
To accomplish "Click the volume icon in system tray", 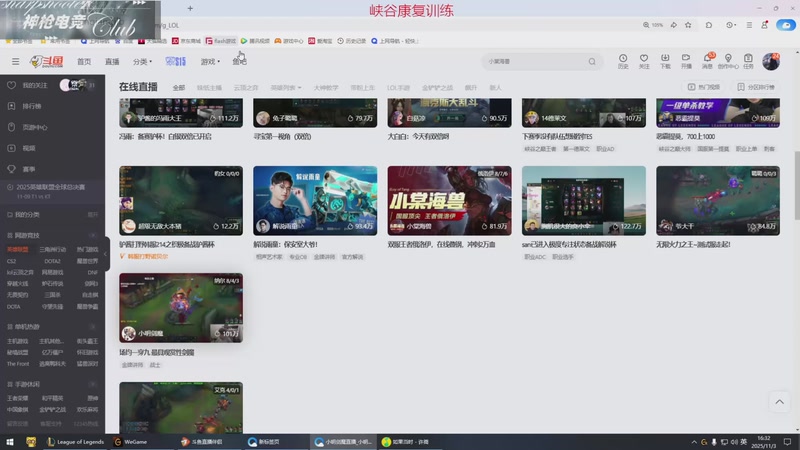I will pyautogui.click(x=734, y=442).
